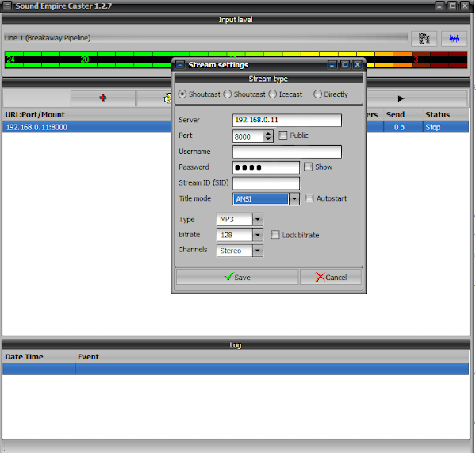Select the highlighted empty log row
The width and height of the screenshot is (476, 453).
(236, 369)
